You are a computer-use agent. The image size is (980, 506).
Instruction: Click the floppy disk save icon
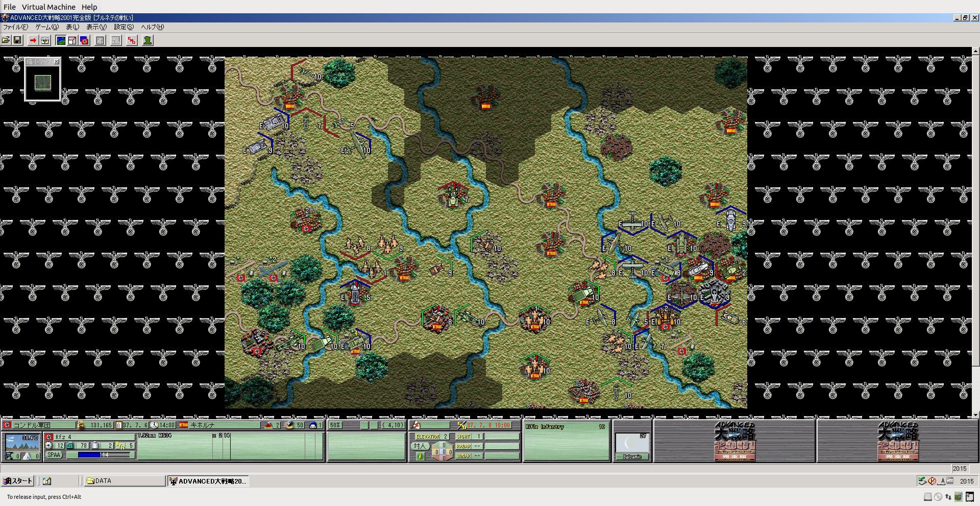pos(17,40)
